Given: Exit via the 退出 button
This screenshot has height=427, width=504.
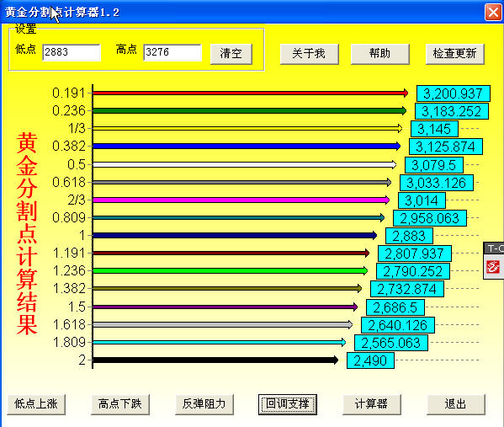Looking at the screenshot, I should click(x=456, y=403).
